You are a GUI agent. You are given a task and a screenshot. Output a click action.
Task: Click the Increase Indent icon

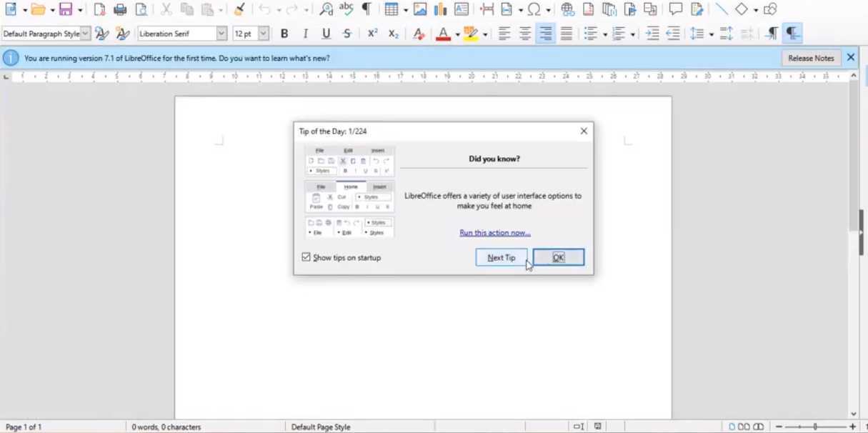click(652, 34)
